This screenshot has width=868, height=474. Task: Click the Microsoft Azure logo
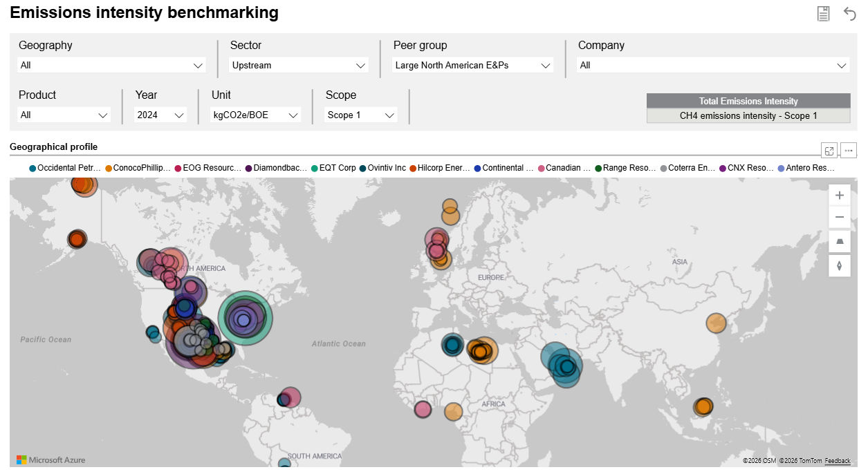coord(51,460)
